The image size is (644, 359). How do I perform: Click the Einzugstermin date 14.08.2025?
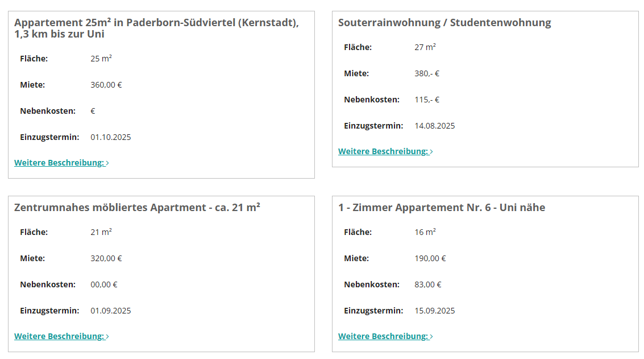tap(435, 126)
